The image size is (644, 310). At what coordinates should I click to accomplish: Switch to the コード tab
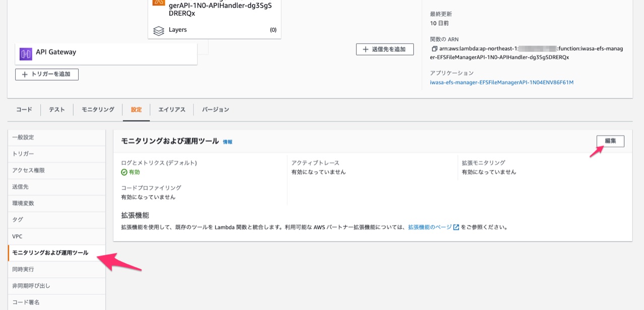point(23,109)
